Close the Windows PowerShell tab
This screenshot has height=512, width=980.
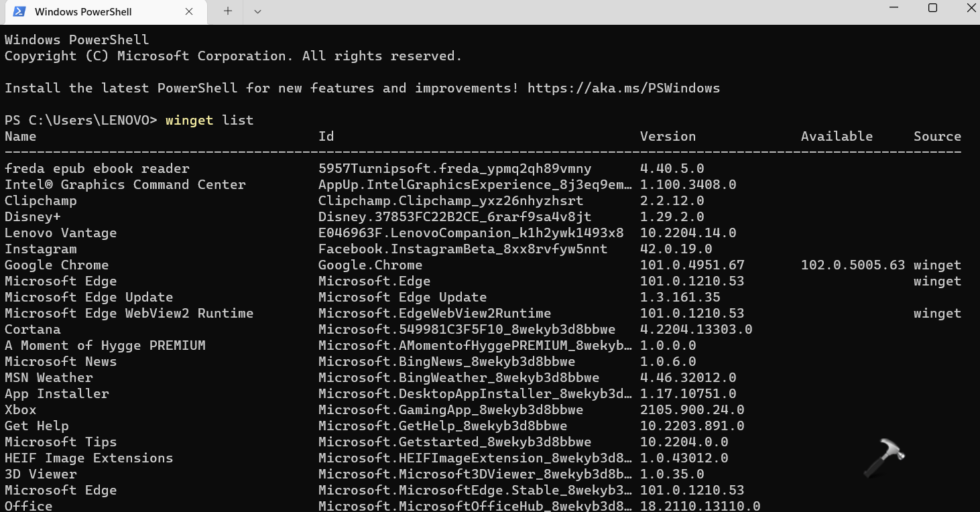tap(189, 11)
